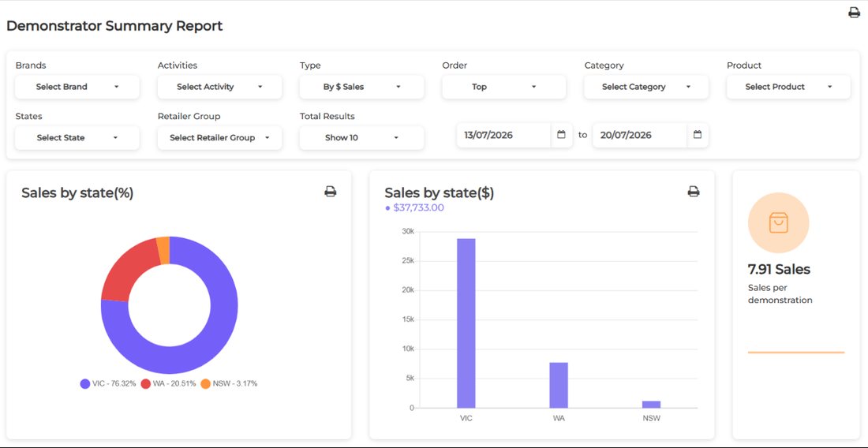Screen dimensions: 868x448
Task: Open the Show 10 results dropdown
Action: [362, 138]
